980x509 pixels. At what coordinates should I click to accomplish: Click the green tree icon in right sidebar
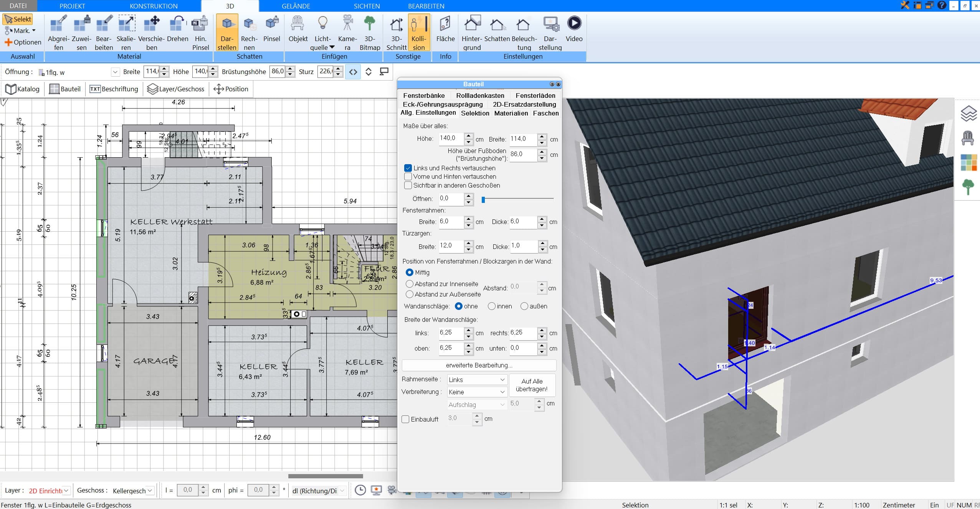968,187
